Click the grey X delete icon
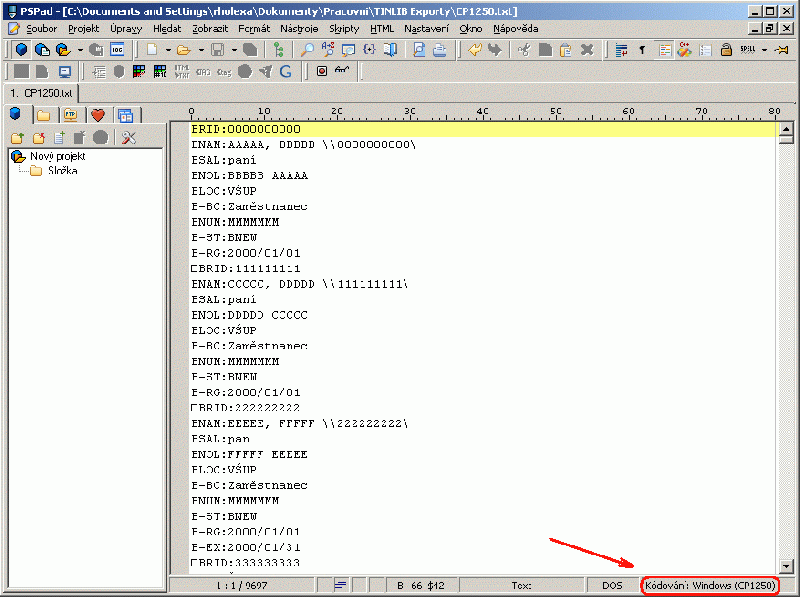The height and width of the screenshot is (597, 800). click(587, 49)
